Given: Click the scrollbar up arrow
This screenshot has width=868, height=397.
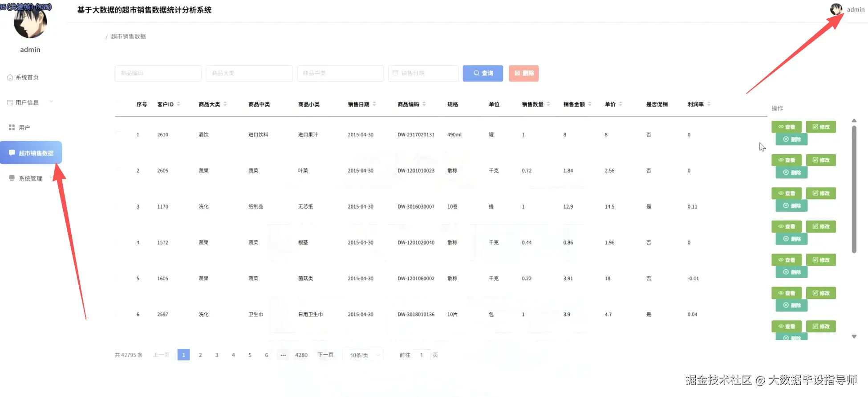Looking at the screenshot, I should coord(854,120).
